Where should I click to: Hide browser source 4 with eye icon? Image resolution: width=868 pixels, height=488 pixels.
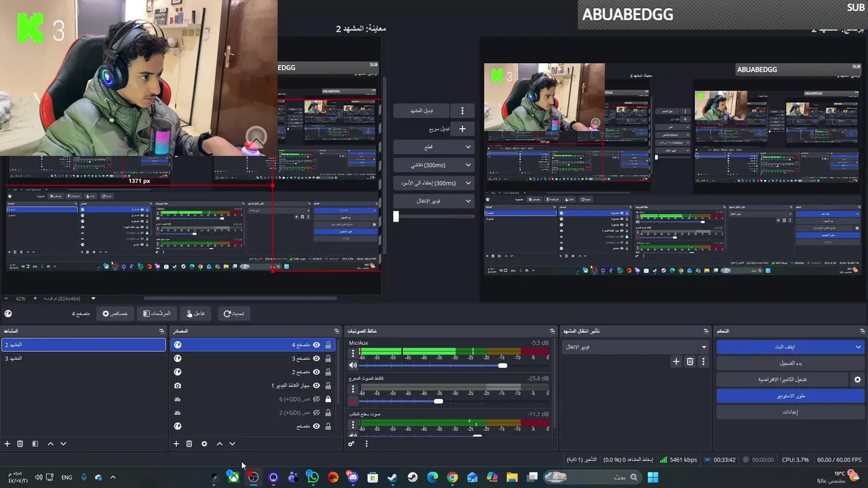point(316,345)
